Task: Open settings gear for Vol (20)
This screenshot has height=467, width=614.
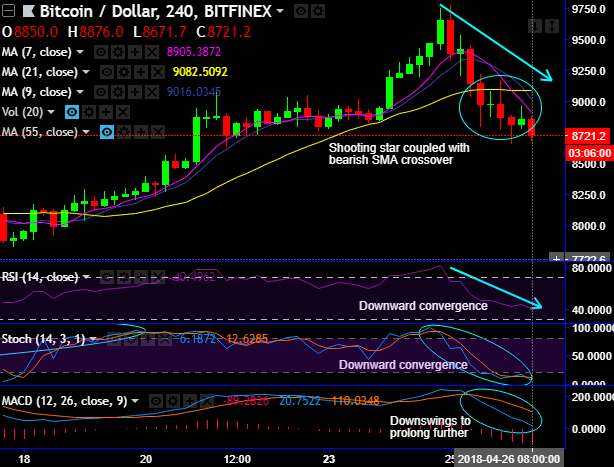Action: coord(89,112)
